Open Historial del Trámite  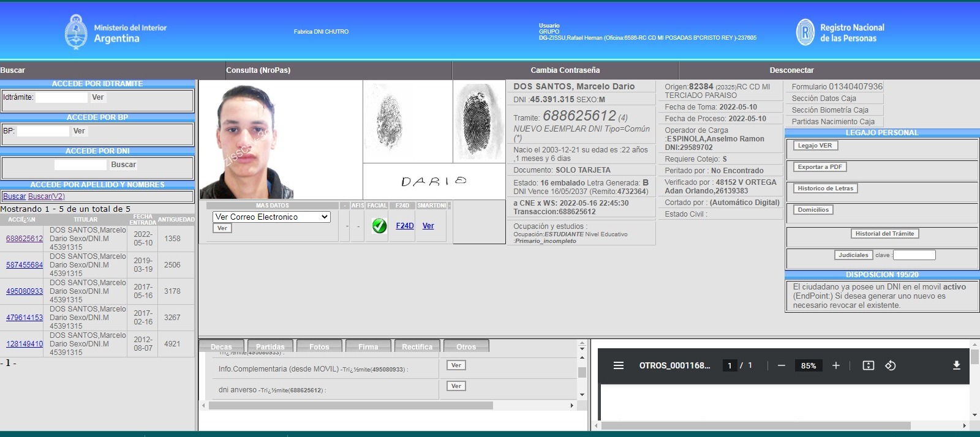pos(884,234)
